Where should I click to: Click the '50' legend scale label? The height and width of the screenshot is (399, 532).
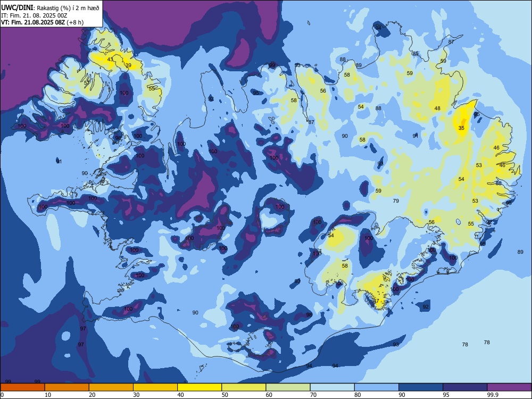point(225,395)
